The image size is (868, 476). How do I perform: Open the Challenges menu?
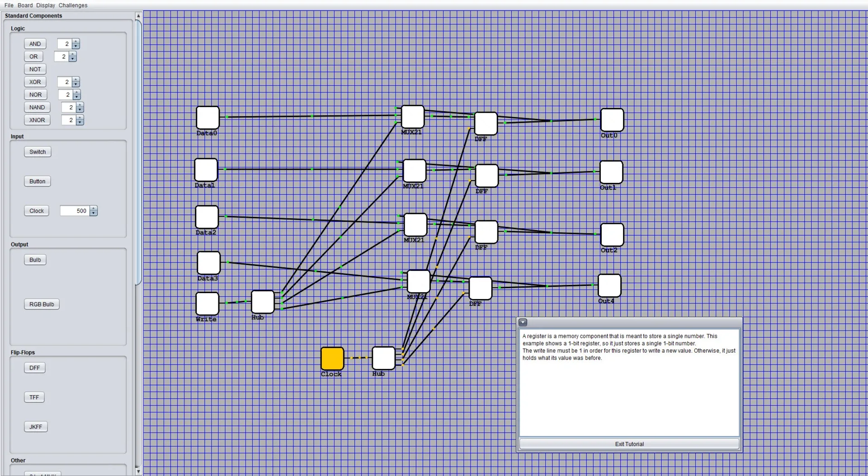(x=73, y=5)
